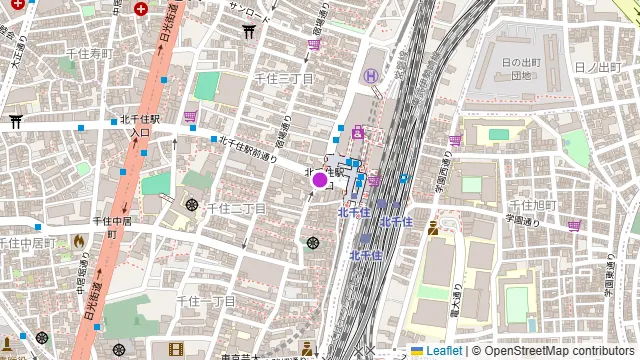This screenshot has width=640, height=360.
Task: Click temple wheel icon left of 日光街道 bottom
Action: point(42,338)
